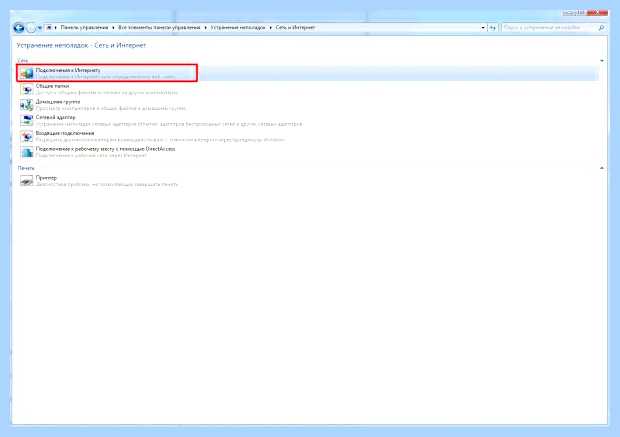The width and height of the screenshot is (620, 437).
Task: Open 'Панель управления' breadcrumb segment
Action: point(84,28)
